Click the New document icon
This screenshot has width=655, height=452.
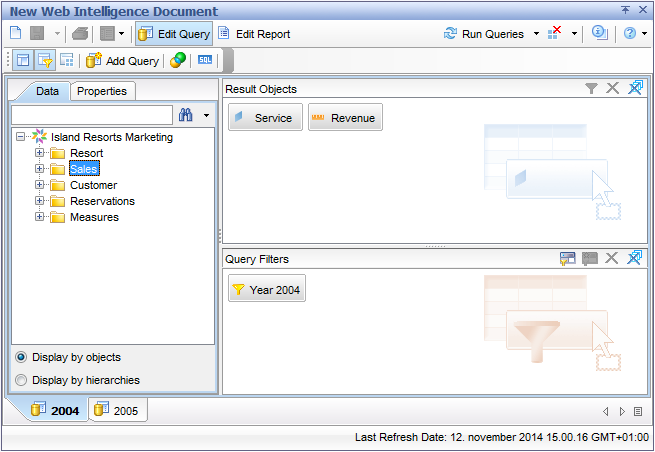pyautogui.click(x=15, y=34)
